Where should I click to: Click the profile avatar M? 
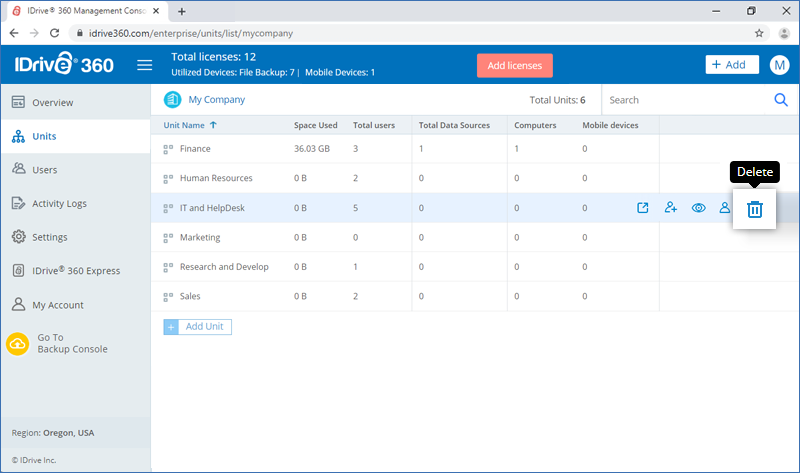click(779, 65)
